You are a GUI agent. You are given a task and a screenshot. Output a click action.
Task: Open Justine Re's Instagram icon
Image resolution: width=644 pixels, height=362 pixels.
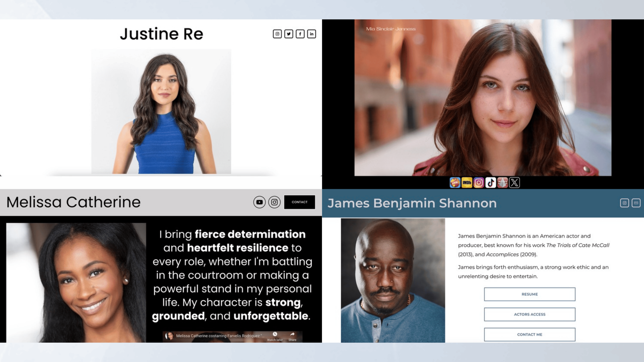pyautogui.click(x=277, y=34)
